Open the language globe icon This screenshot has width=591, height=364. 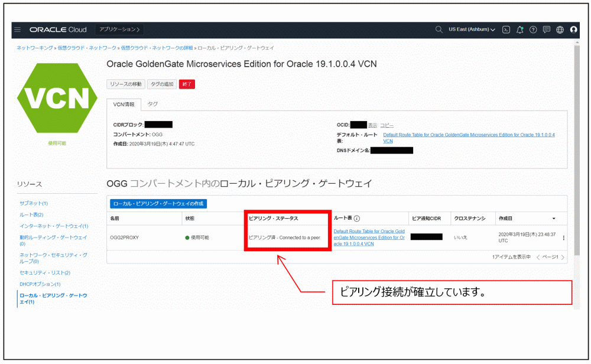560,30
